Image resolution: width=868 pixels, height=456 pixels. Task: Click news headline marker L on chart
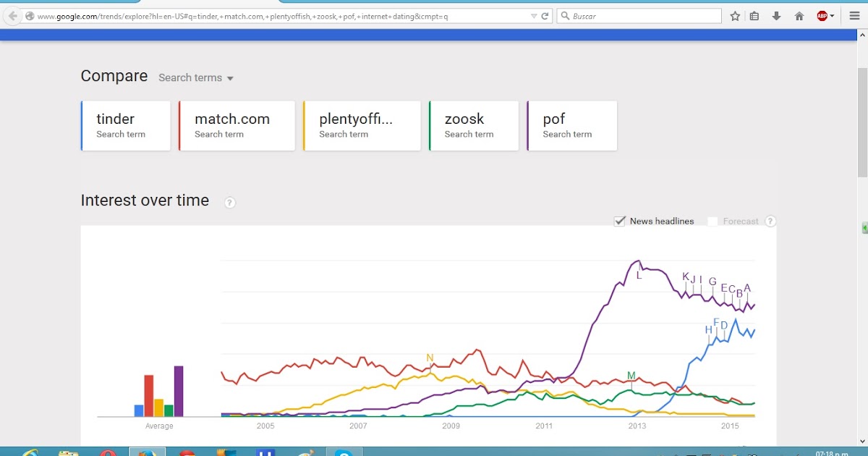639,275
